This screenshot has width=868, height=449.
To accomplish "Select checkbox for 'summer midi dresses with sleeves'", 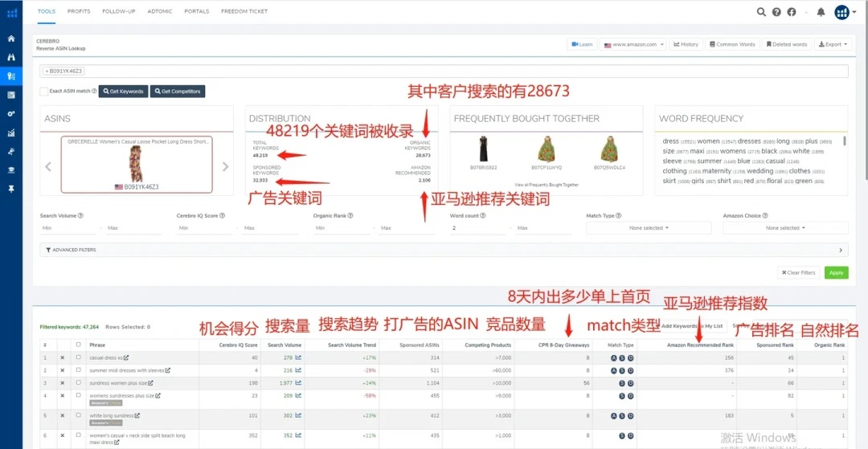I will click(x=79, y=370).
